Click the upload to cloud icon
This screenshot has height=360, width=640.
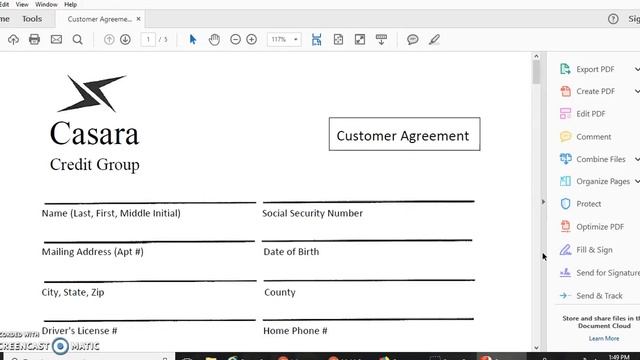[x=13, y=40]
